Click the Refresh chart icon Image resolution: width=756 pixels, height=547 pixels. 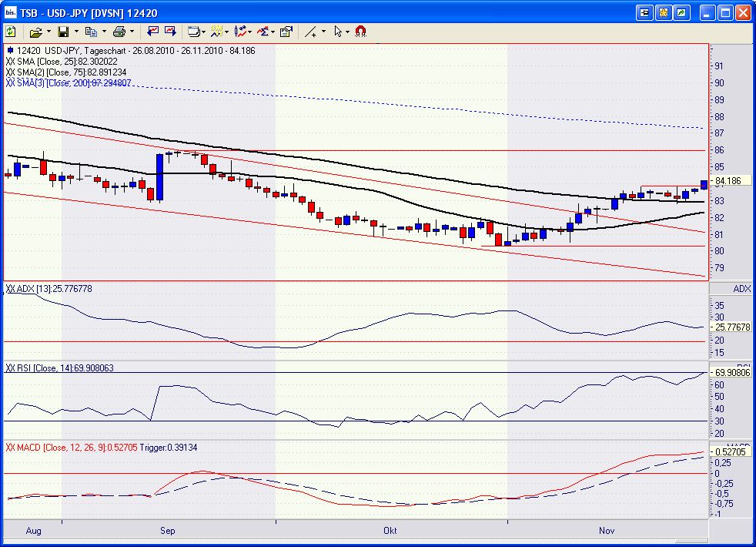point(11,32)
